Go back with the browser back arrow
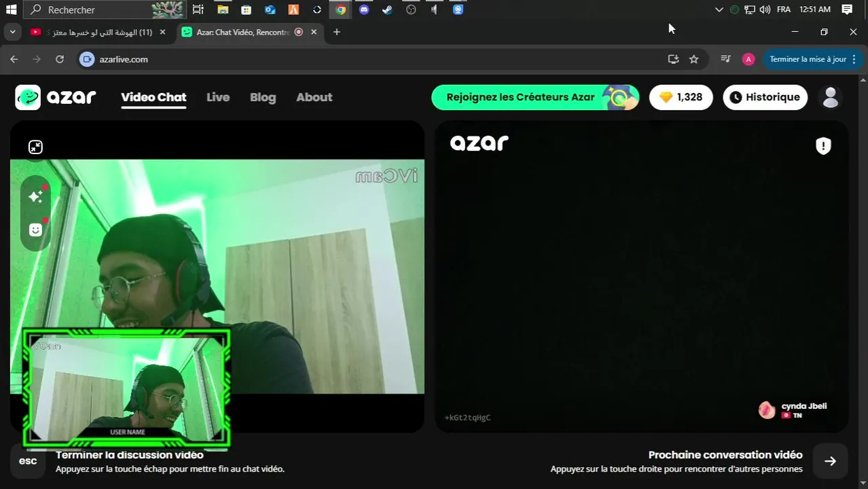868x489 pixels. click(x=14, y=59)
